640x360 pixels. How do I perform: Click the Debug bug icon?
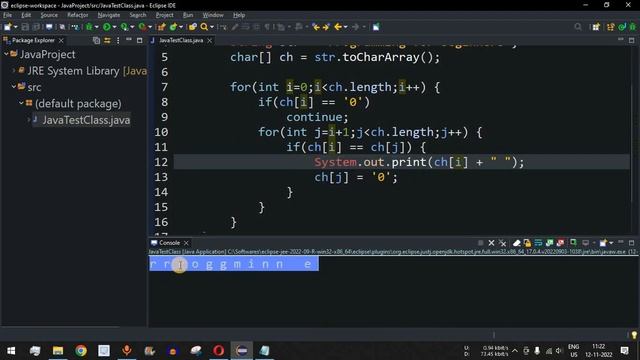click(x=89, y=27)
